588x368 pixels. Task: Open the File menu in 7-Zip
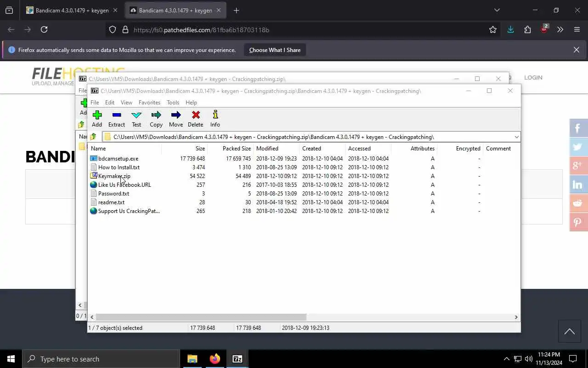point(95,102)
